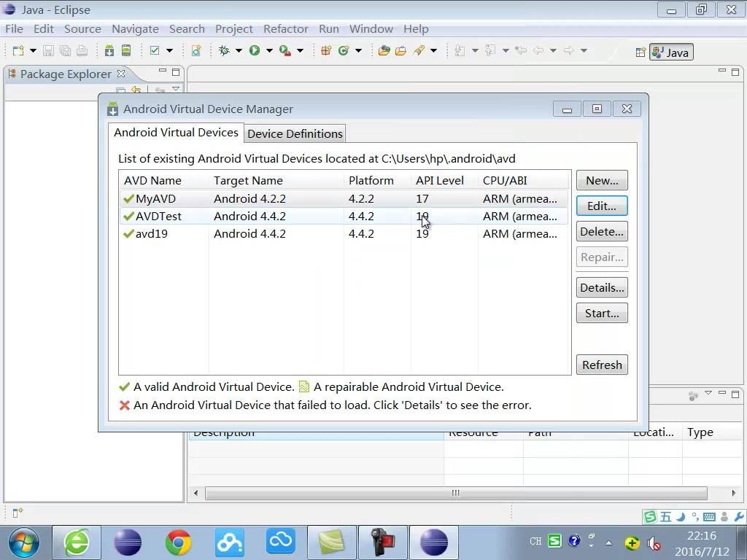Click the Refresh button in the AVD Manager
The height and width of the screenshot is (560, 747).
pos(602,365)
